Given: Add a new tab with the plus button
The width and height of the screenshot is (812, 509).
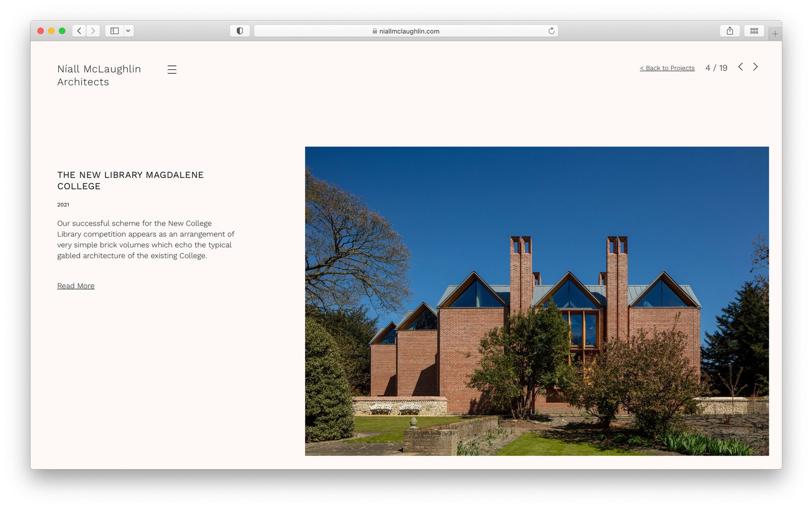Looking at the screenshot, I should (775, 34).
